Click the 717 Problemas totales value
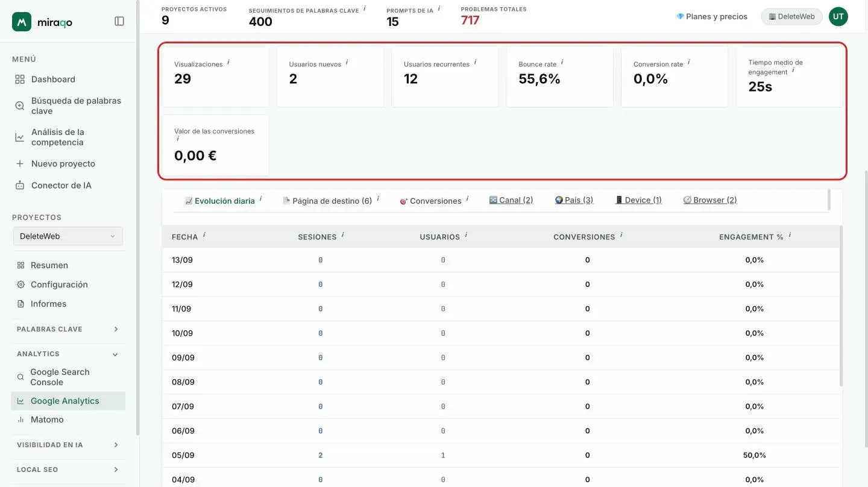 (470, 20)
